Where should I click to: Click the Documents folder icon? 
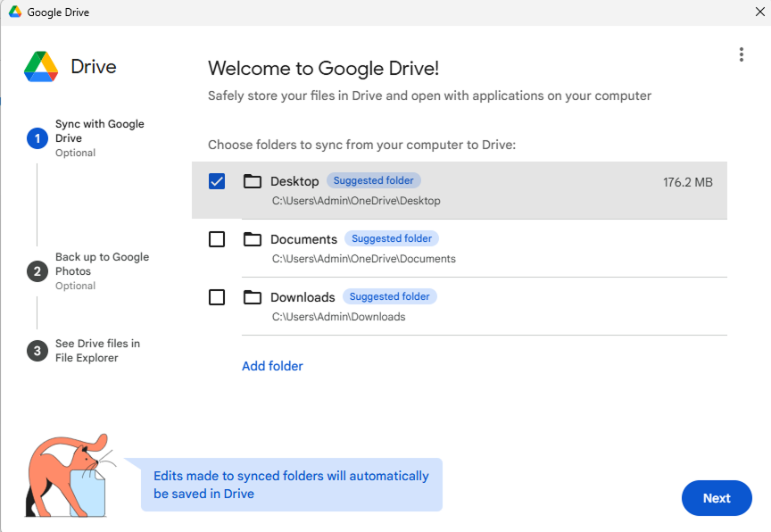(x=253, y=239)
